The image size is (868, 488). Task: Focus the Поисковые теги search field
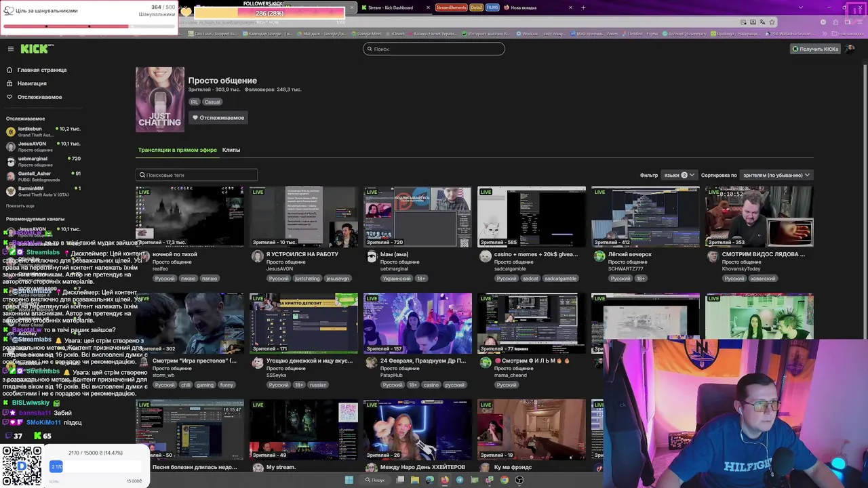pos(197,175)
